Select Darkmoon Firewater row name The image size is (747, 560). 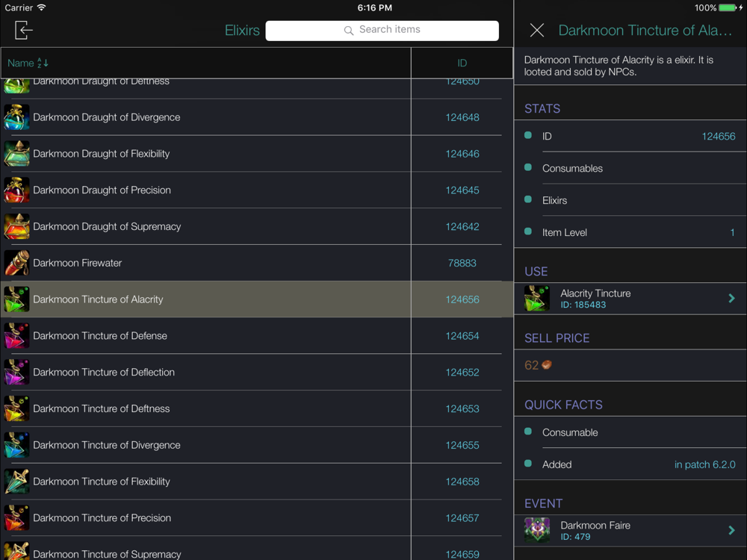tap(78, 263)
